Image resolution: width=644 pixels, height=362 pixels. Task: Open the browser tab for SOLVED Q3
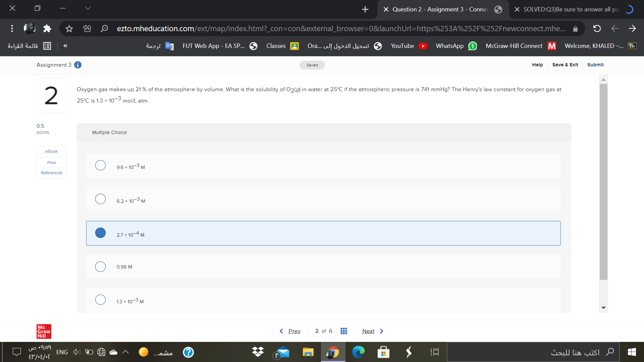click(576, 9)
